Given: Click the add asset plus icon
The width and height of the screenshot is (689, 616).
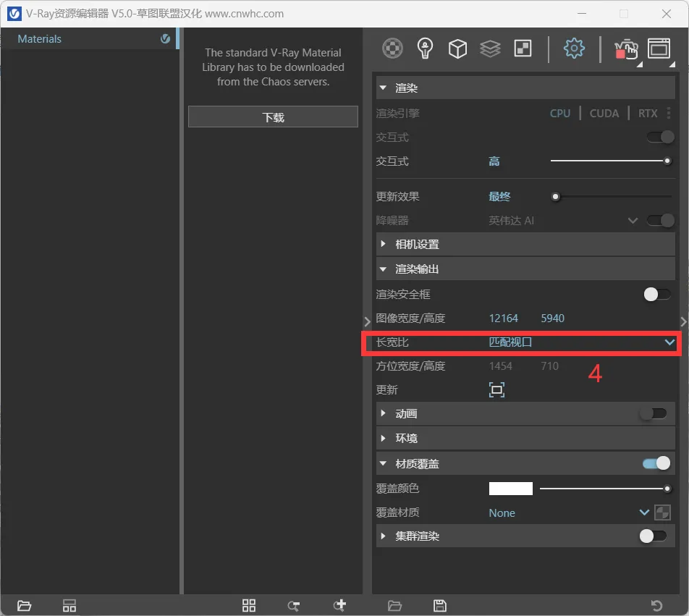Looking at the screenshot, I should [x=339, y=605].
